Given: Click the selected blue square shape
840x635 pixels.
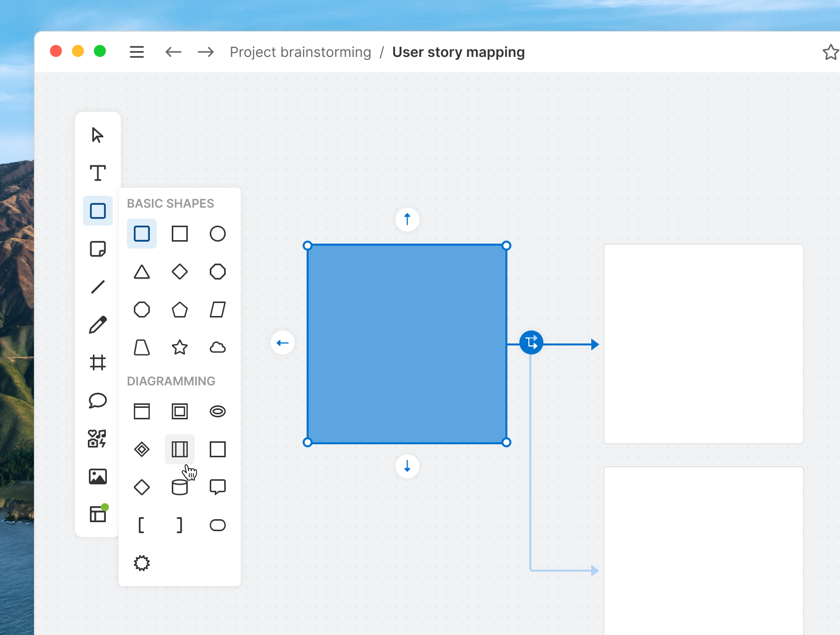Looking at the screenshot, I should pyautogui.click(x=407, y=344).
